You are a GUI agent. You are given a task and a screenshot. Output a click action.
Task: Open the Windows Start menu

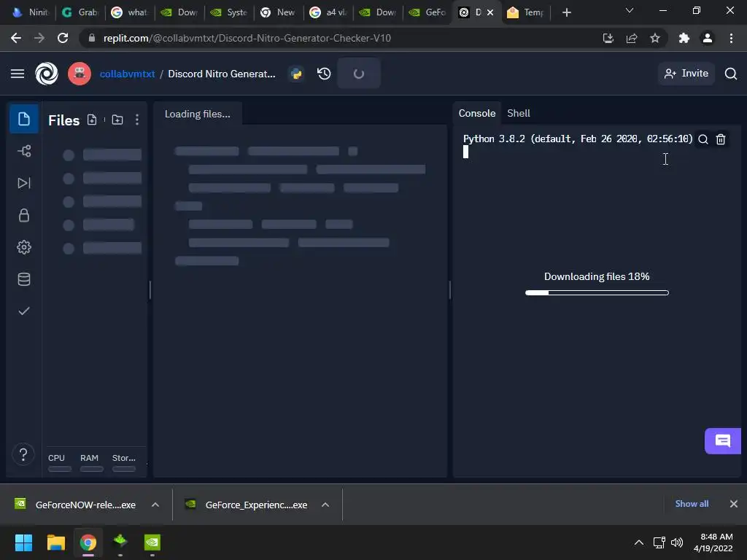click(23, 542)
